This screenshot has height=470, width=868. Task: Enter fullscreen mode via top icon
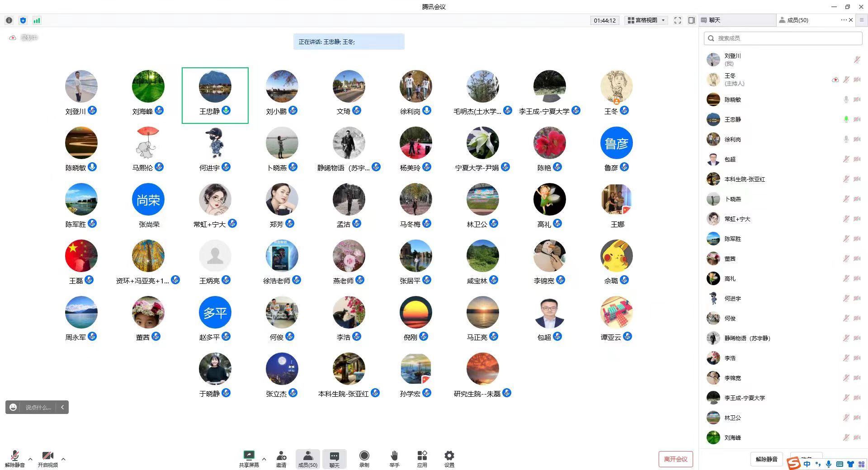coord(677,20)
